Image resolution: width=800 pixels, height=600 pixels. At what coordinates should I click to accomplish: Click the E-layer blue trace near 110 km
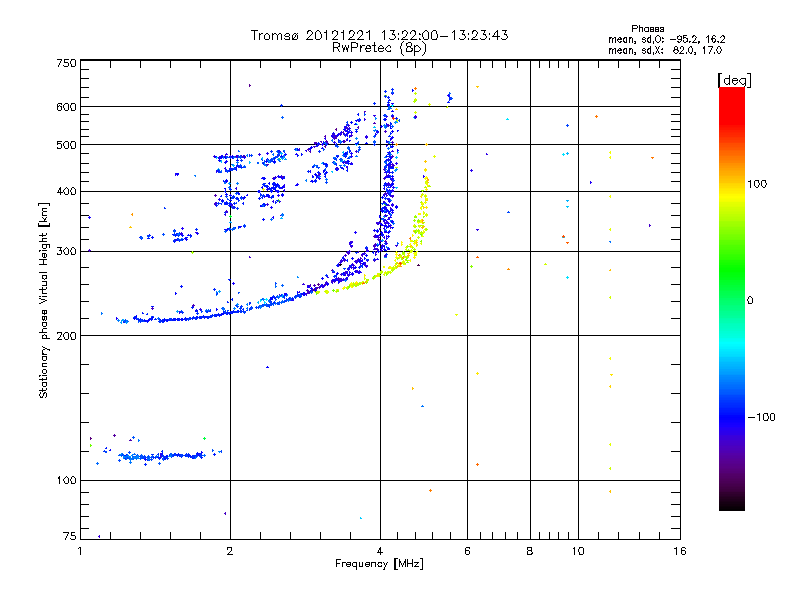click(x=161, y=456)
